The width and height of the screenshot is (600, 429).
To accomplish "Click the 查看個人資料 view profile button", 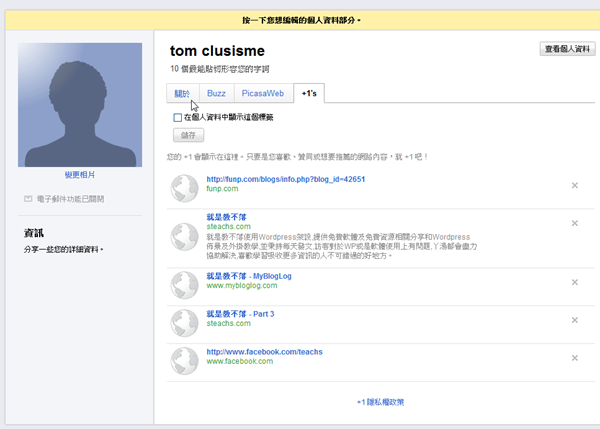I will click(567, 49).
